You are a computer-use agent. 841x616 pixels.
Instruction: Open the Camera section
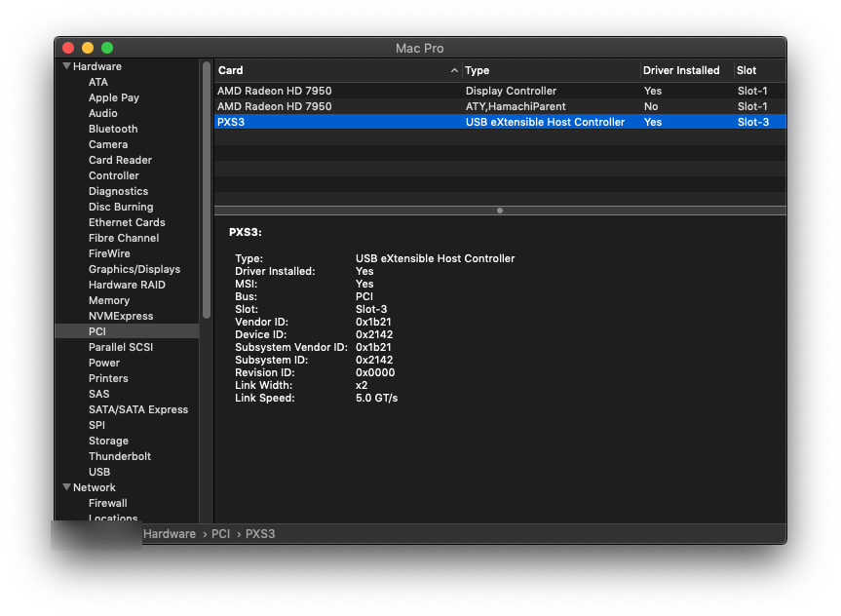click(108, 144)
